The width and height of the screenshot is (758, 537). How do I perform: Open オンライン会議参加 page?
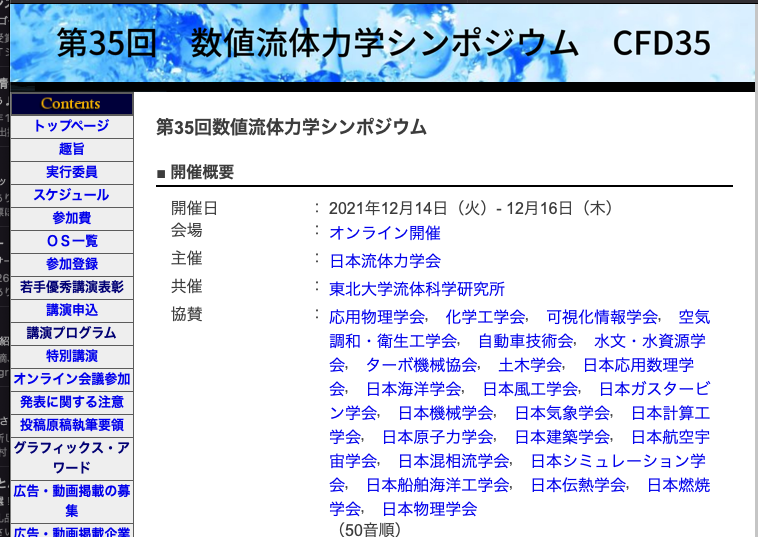click(x=72, y=379)
